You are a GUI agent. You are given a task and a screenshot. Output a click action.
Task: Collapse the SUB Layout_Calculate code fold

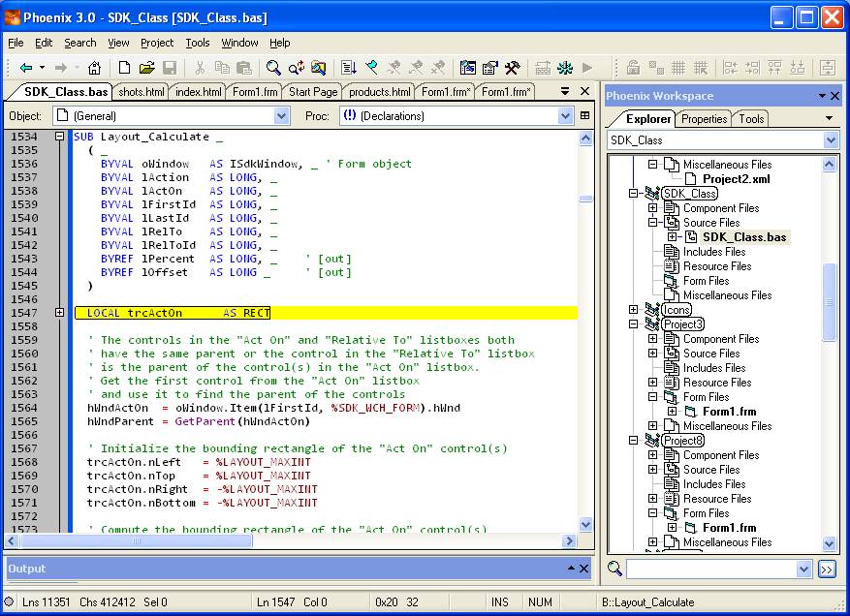(x=60, y=137)
